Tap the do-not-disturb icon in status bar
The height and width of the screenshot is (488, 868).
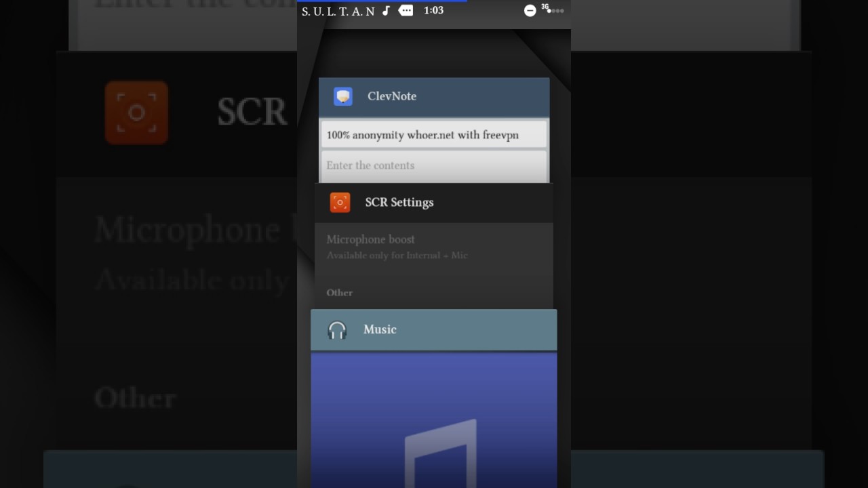pos(530,10)
